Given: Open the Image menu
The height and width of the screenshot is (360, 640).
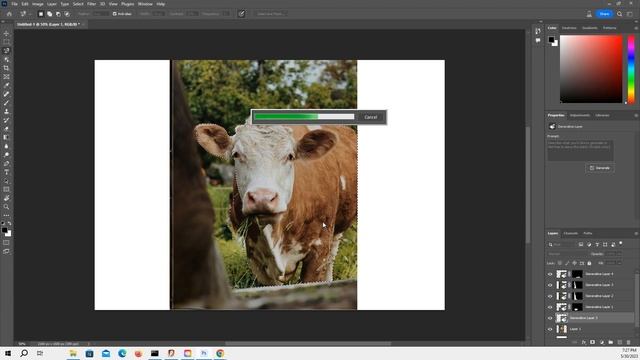Looking at the screenshot, I should 38,4.
